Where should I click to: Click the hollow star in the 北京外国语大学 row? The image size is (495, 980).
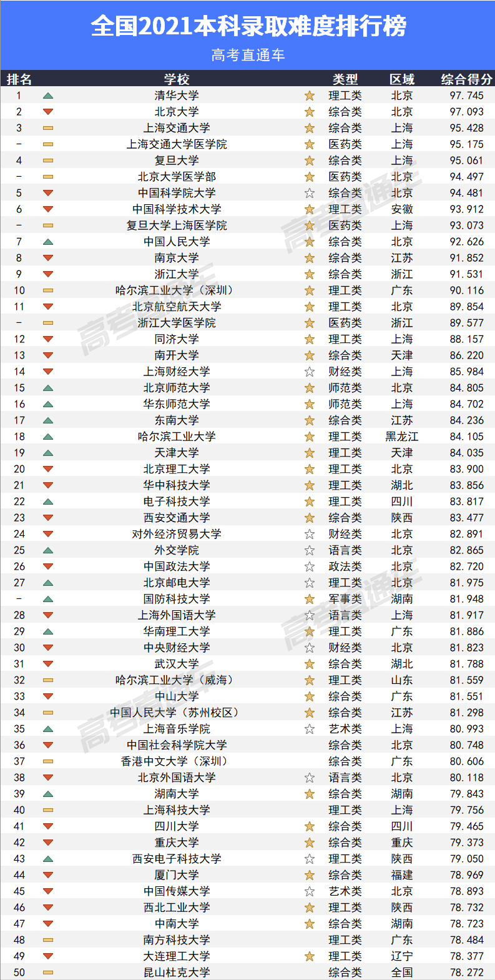tap(309, 778)
